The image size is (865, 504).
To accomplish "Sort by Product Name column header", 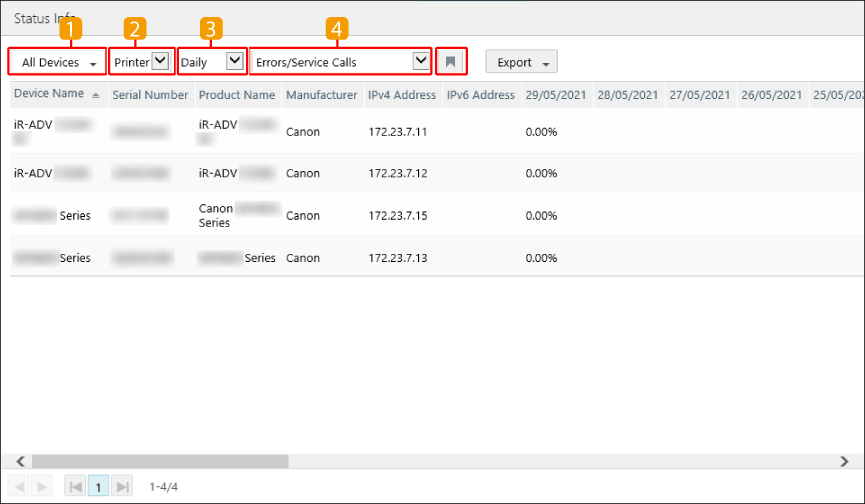I will [236, 95].
